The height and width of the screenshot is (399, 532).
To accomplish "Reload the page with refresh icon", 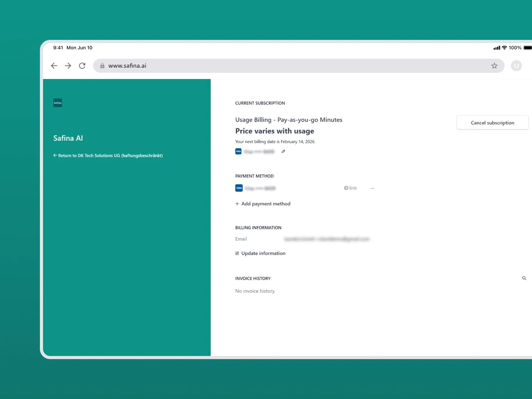I will click(x=82, y=66).
